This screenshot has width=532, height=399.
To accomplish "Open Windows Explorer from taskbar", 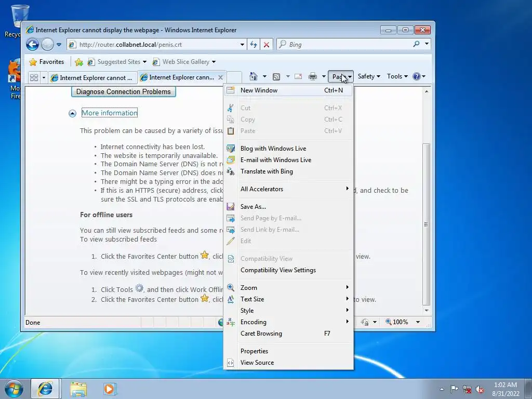I will [78, 389].
